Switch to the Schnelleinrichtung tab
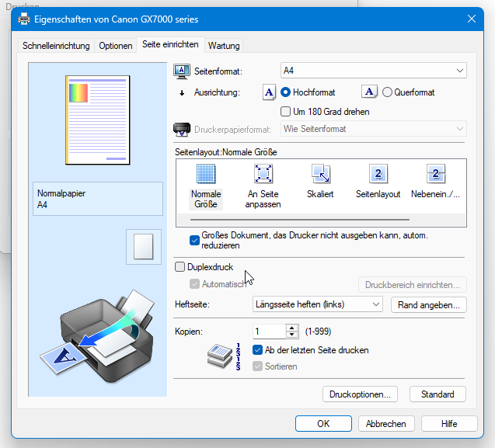The width and height of the screenshot is (495, 448). click(56, 46)
